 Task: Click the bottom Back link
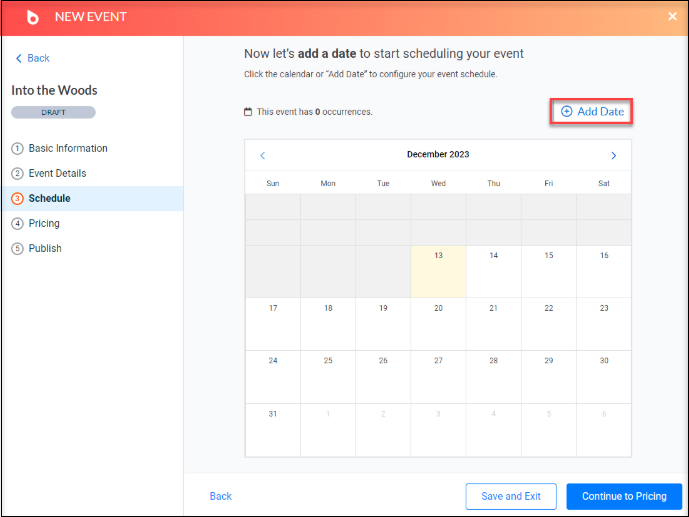221,496
